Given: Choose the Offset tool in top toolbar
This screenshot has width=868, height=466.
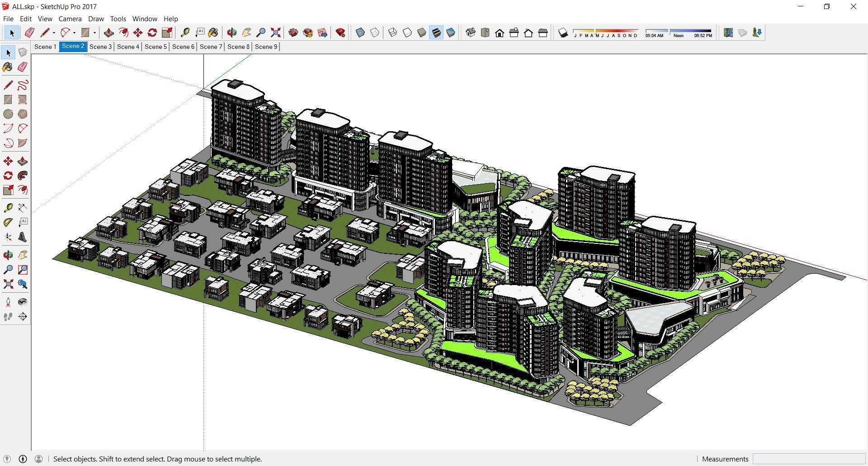Looking at the screenshot, I should pos(123,33).
